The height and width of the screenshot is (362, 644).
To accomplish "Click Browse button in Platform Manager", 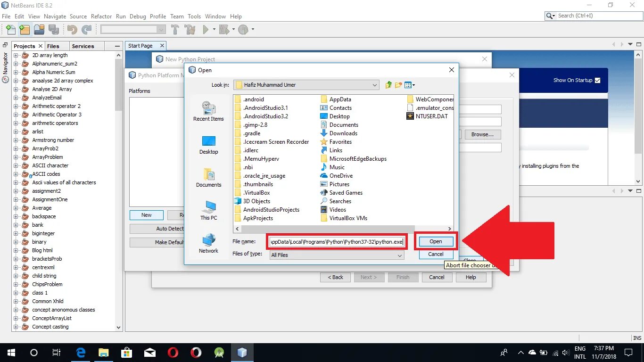I will [x=482, y=134].
